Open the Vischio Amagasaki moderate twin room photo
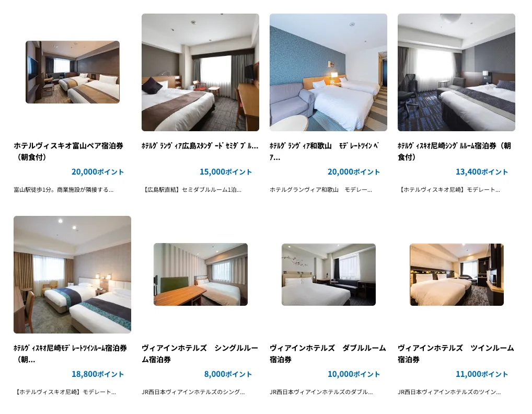Image resolution: width=532 pixels, height=414 pixels. point(72,274)
